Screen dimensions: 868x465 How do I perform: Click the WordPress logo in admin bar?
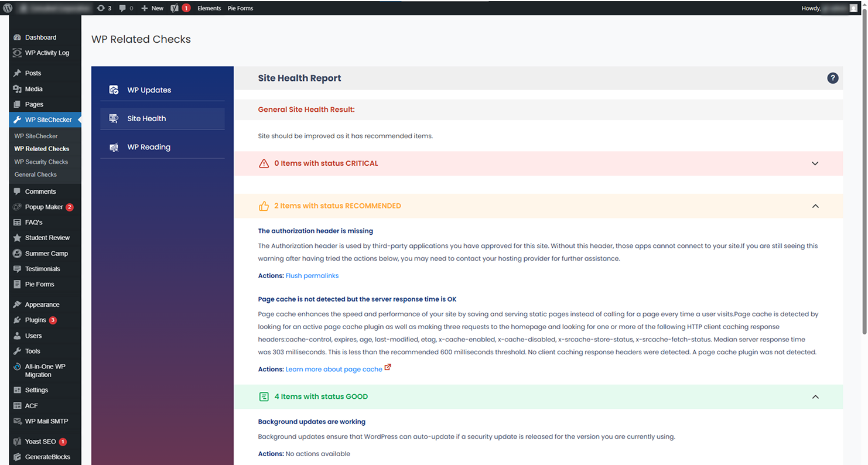(8, 8)
